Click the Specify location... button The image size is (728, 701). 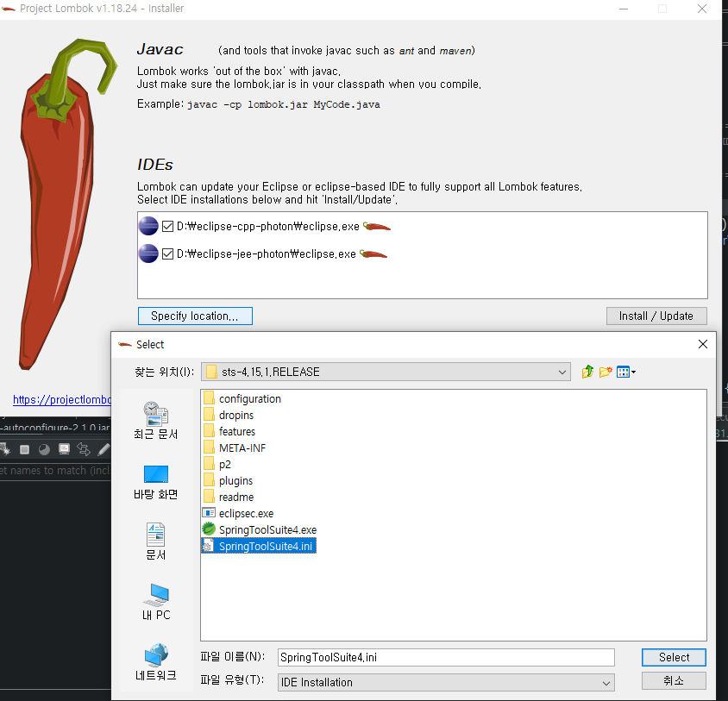[x=195, y=316]
